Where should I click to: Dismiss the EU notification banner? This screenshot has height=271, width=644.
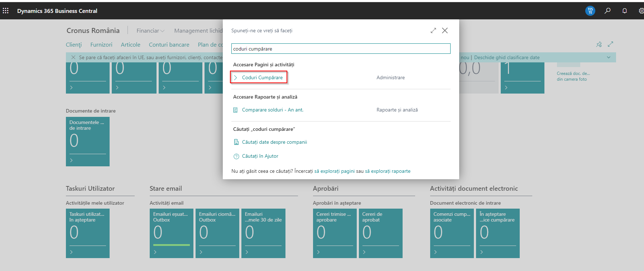(x=73, y=57)
